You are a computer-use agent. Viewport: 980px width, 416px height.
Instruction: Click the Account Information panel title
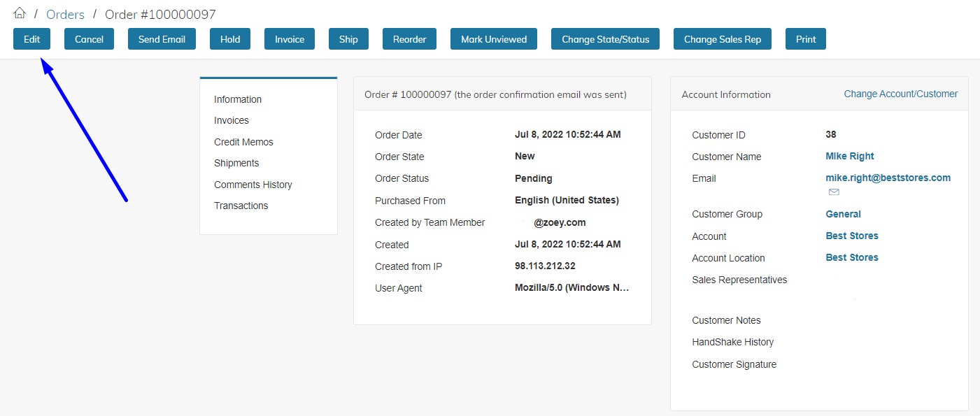pos(726,94)
